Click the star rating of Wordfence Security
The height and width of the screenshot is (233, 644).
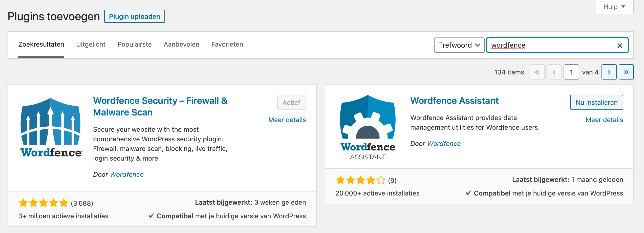[43, 203]
